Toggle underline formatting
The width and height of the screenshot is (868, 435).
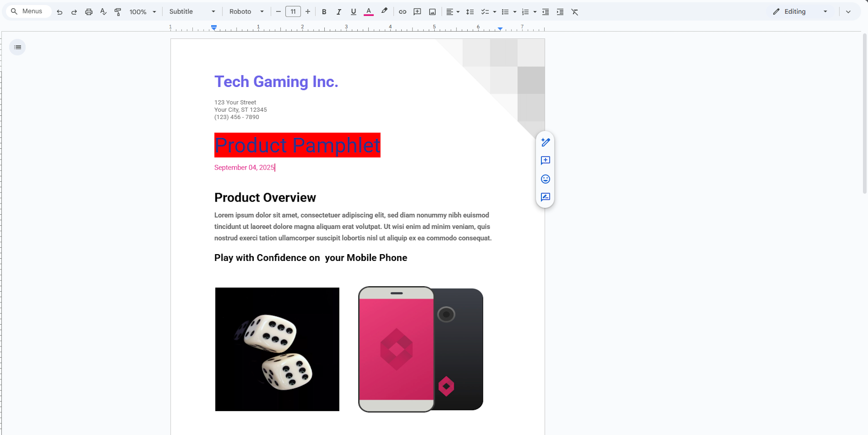pos(354,12)
